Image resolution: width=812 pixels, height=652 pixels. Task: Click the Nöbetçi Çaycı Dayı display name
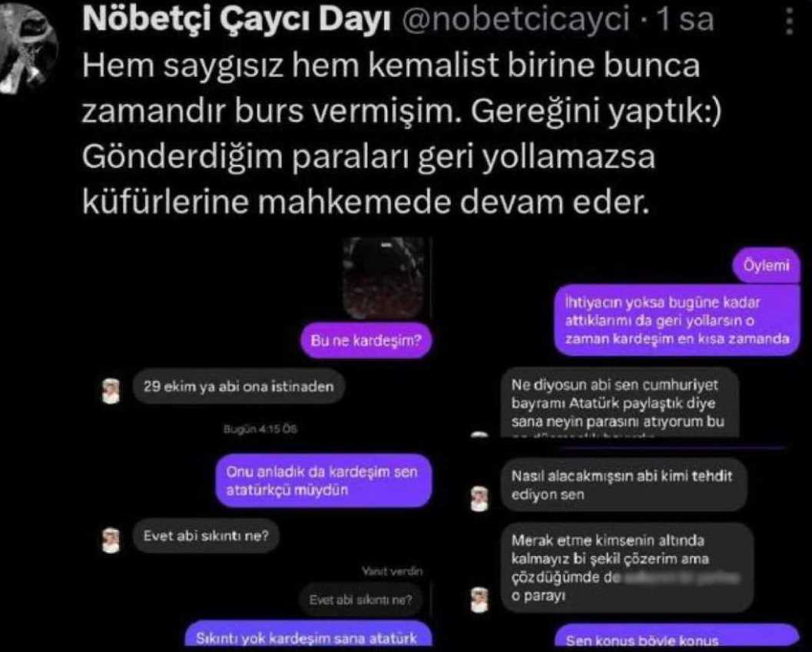(x=236, y=18)
